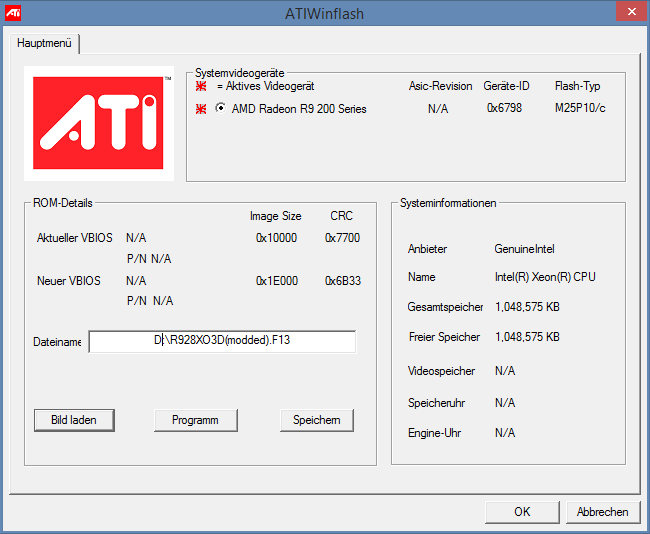The width and height of the screenshot is (650, 534).
Task: Click the CRC column header
Action: pyautogui.click(x=342, y=216)
